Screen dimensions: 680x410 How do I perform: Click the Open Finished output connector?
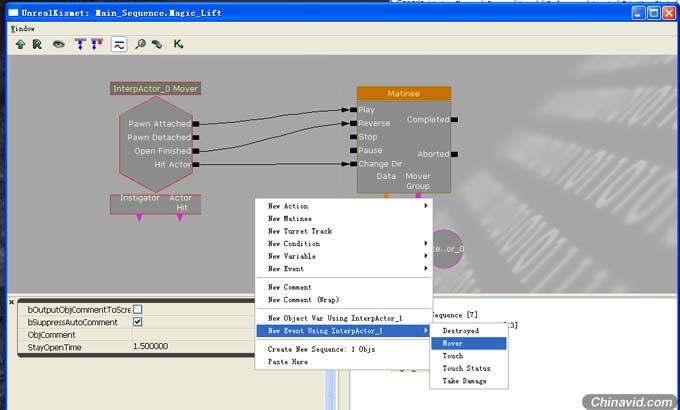tap(196, 151)
